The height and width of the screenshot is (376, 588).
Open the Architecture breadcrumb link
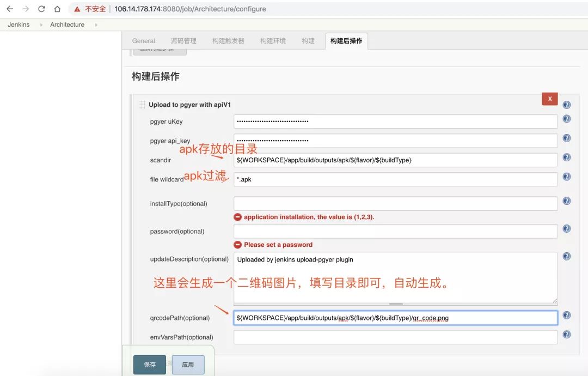point(67,25)
